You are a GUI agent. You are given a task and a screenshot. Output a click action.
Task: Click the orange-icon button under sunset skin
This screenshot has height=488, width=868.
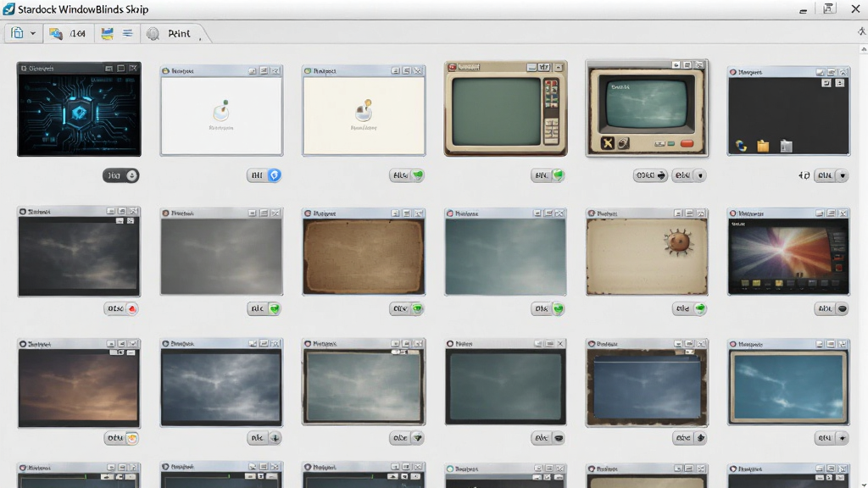(x=121, y=438)
